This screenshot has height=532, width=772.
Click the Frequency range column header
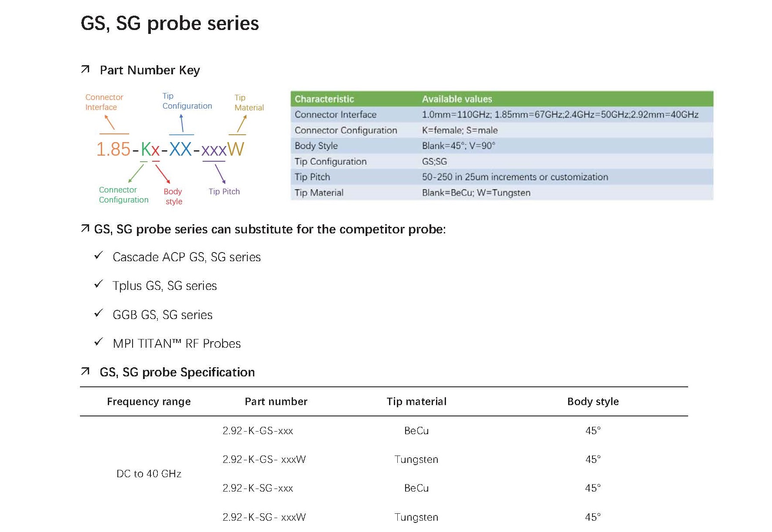point(149,402)
